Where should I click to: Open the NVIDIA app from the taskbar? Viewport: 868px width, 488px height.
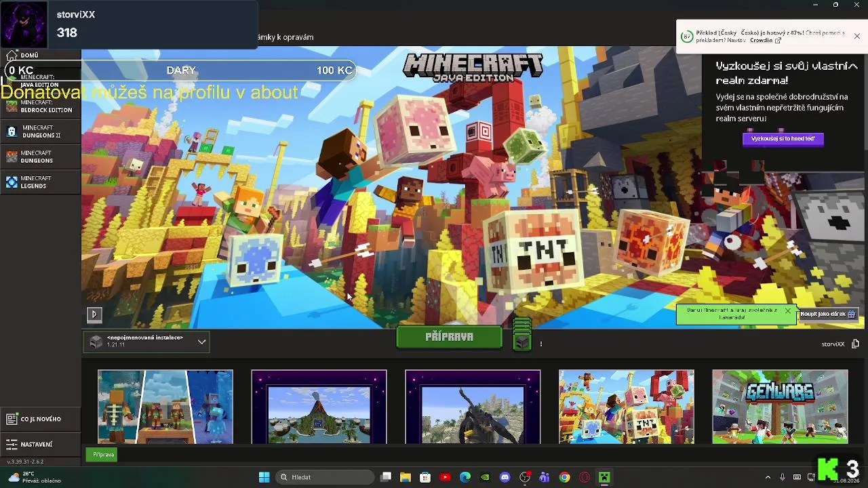pyautogui.click(x=485, y=477)
